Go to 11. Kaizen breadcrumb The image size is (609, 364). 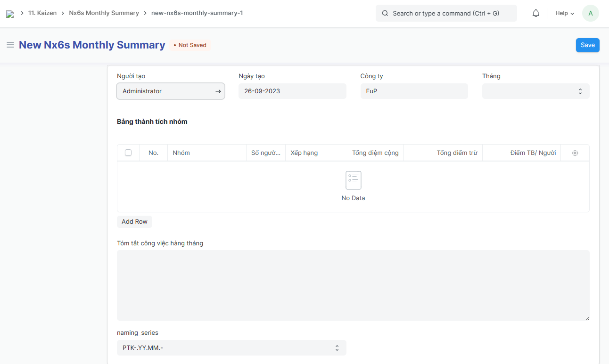click(42, 13)
